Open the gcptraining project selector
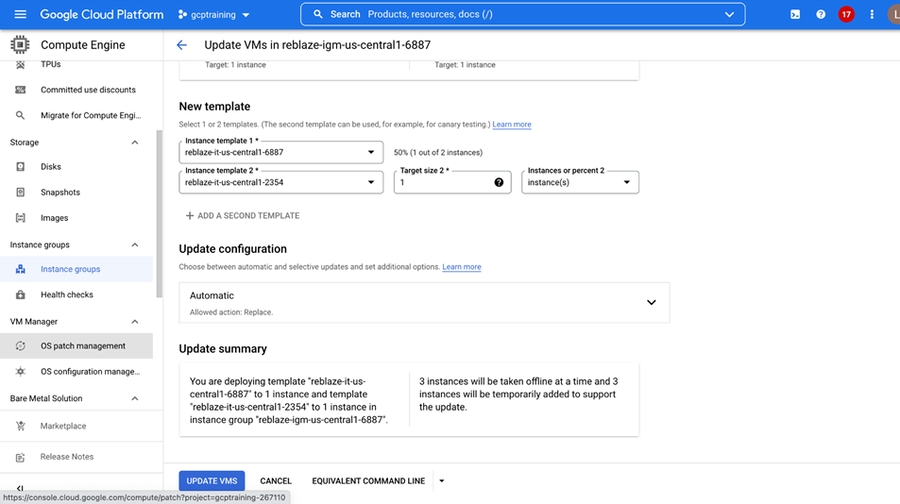900x504 pixels. [x=213, y=15]
